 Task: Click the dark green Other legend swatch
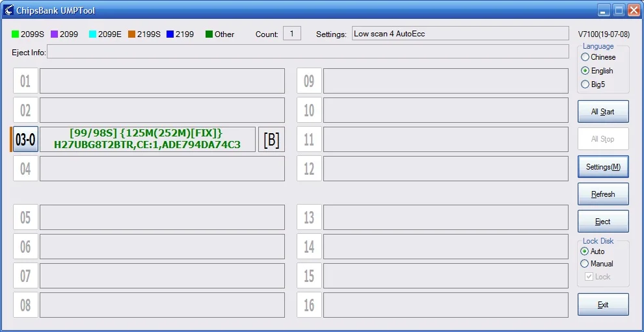209,34
